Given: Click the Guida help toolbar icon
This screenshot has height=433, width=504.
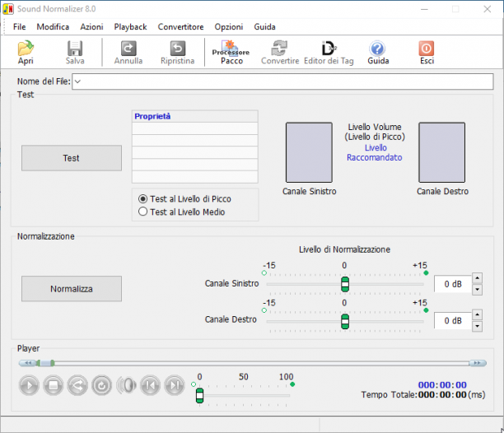Looking at the screenshot, I should [378, 53].
